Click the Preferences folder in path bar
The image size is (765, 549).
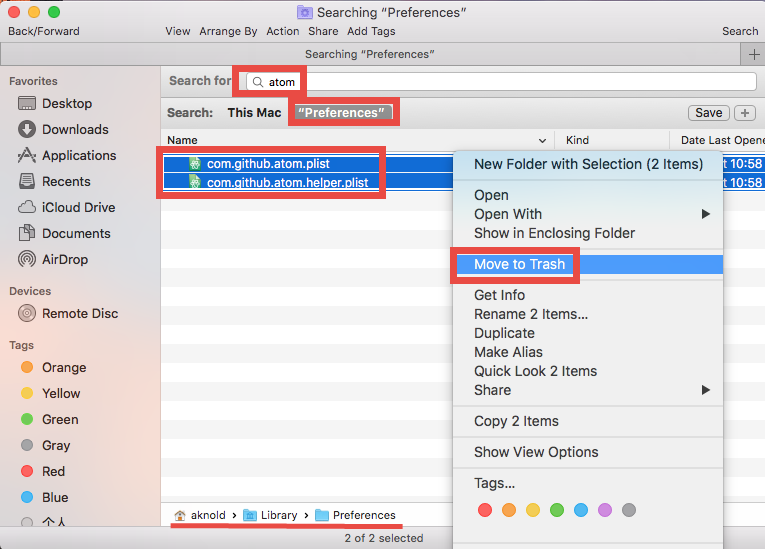[322, 515]
